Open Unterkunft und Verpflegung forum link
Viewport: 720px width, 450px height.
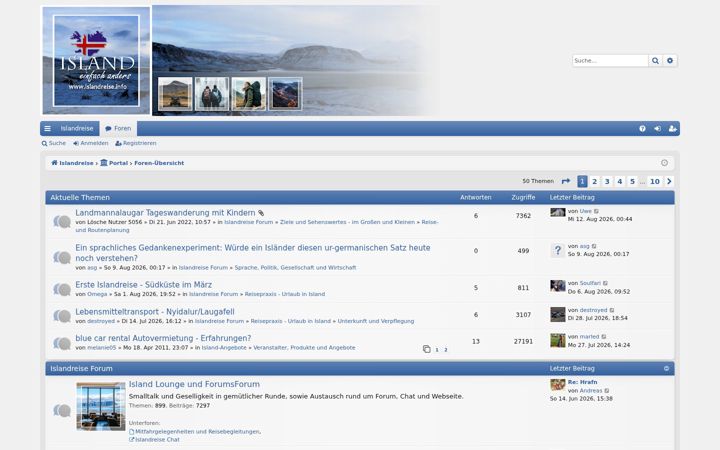click(x=376, y=321)
